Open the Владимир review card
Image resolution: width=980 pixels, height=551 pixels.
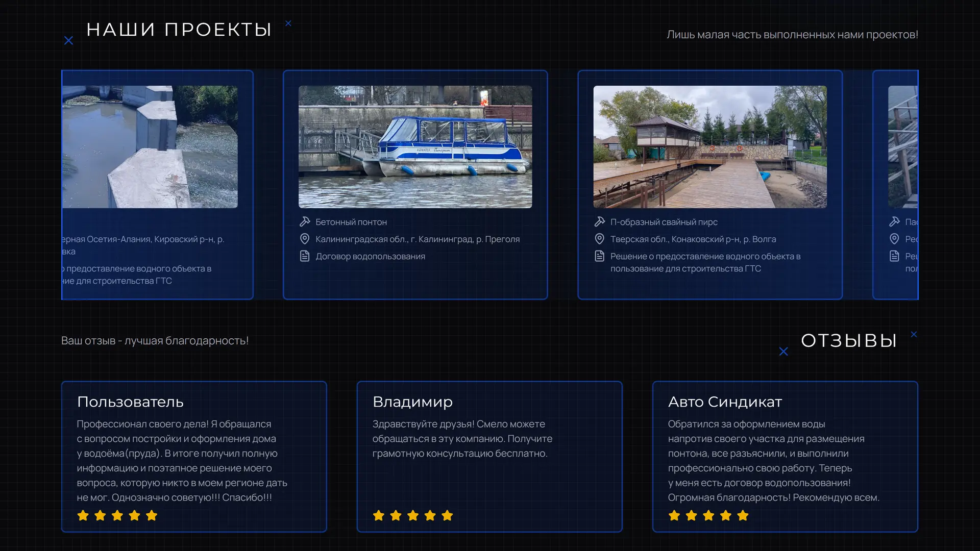(489, 457)
